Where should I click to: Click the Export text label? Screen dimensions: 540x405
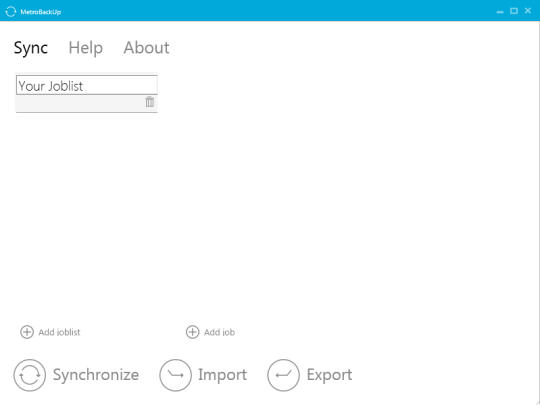click(x=329, y=375)
